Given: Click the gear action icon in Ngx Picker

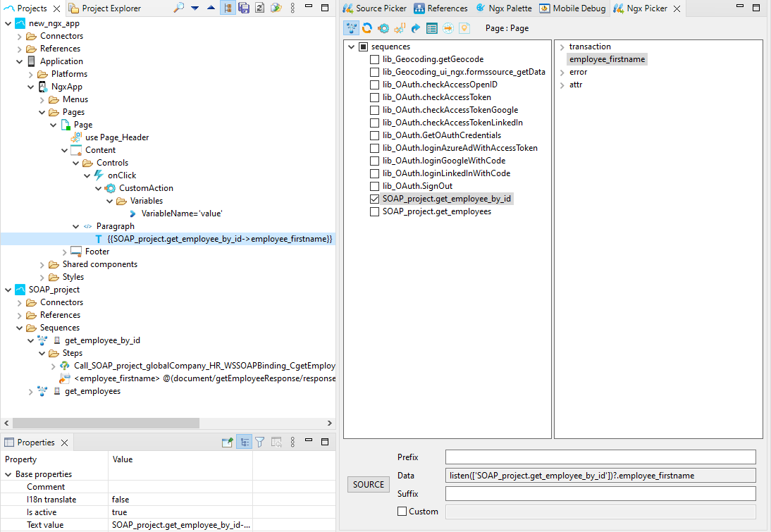Looking at the screenshot, I should point(383,28).
